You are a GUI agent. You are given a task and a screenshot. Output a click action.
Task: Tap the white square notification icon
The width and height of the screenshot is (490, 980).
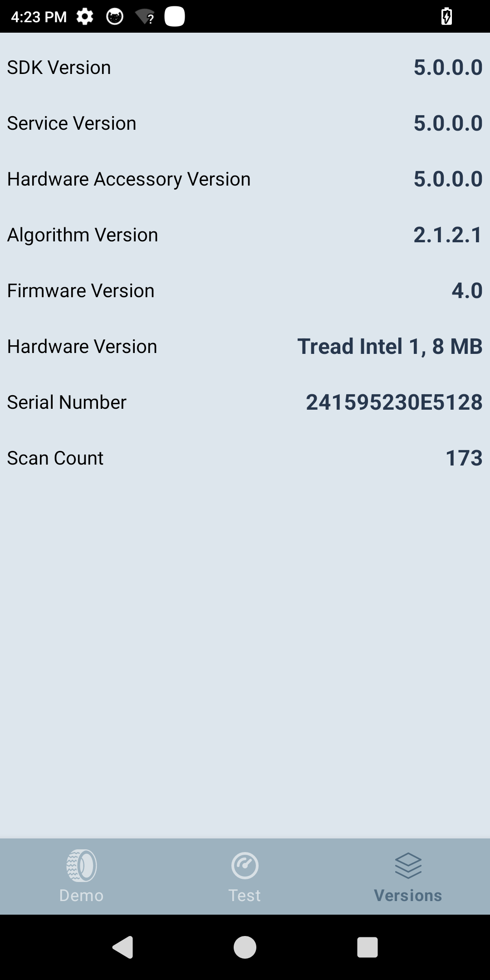(x=175, y=17)
